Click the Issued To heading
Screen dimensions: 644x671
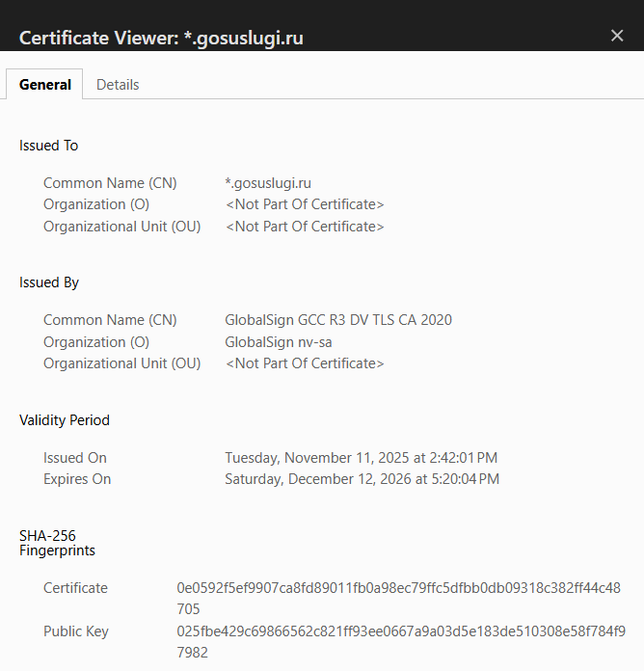(49, 146)
